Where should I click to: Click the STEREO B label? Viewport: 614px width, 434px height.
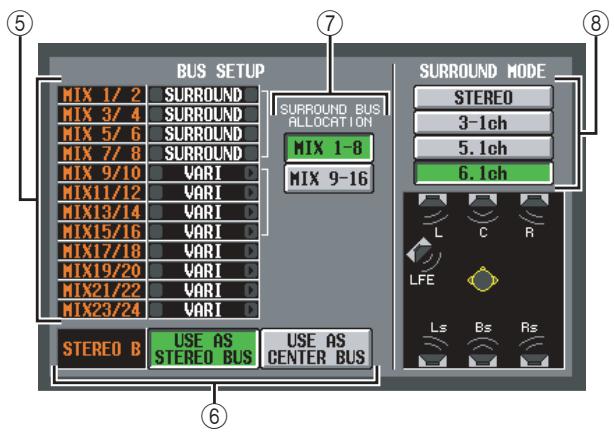coord(101,349)
